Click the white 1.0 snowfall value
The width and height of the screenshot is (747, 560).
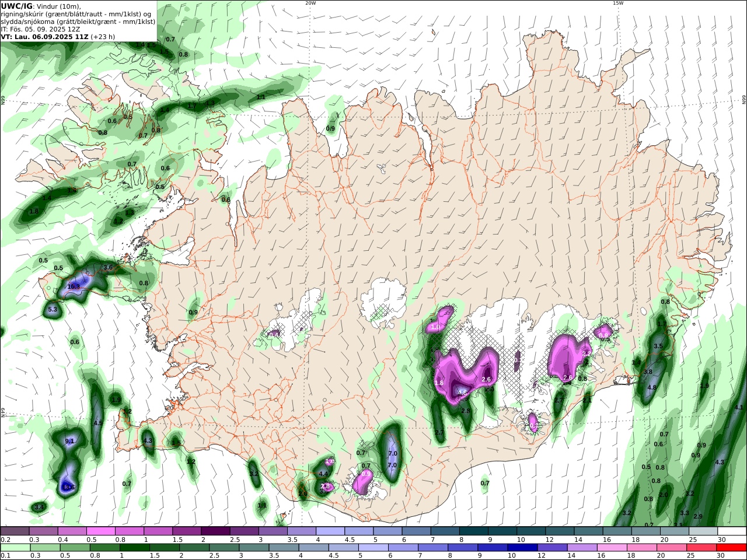point(435,327)
